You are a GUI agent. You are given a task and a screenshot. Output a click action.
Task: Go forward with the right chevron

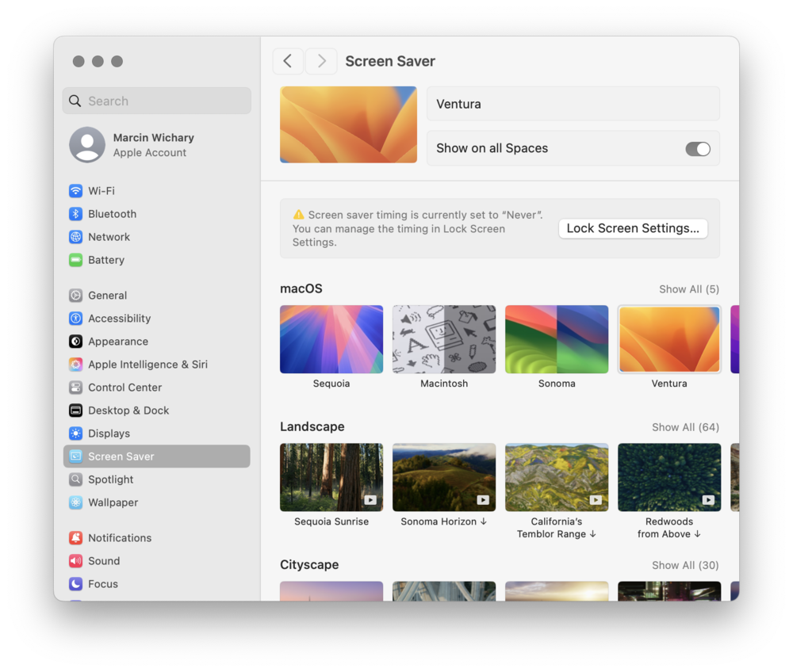click(x=321, y=61)
